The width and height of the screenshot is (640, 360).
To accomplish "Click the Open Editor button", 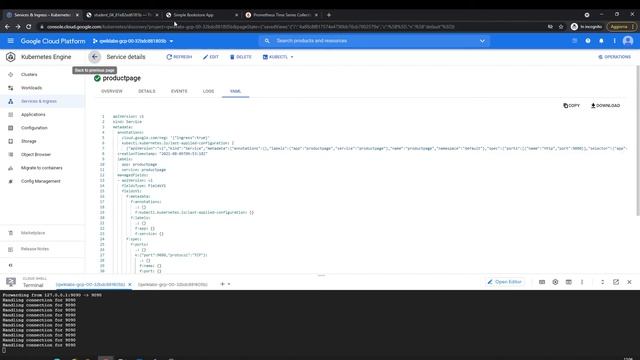I will pos(505,282).
